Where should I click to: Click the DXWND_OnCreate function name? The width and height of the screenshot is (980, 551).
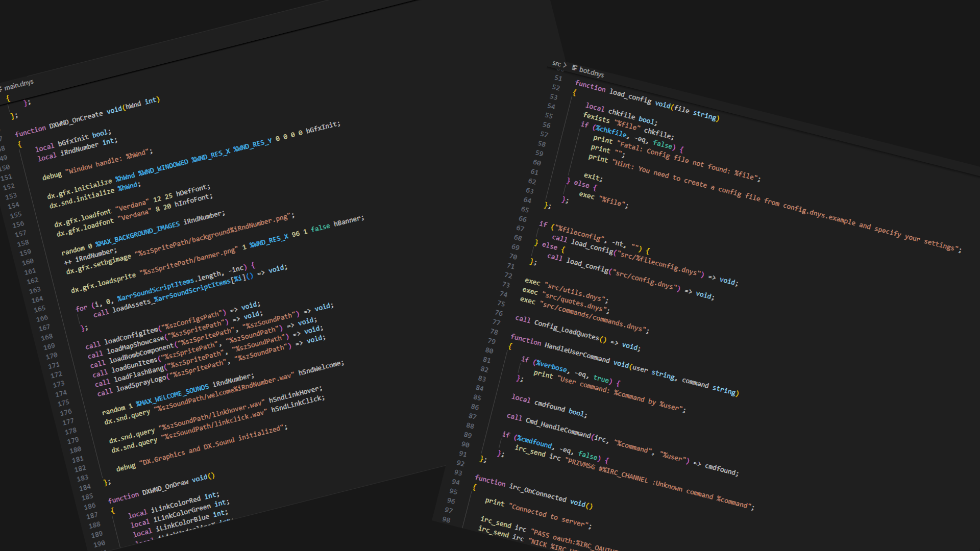[x=76, y=120]
